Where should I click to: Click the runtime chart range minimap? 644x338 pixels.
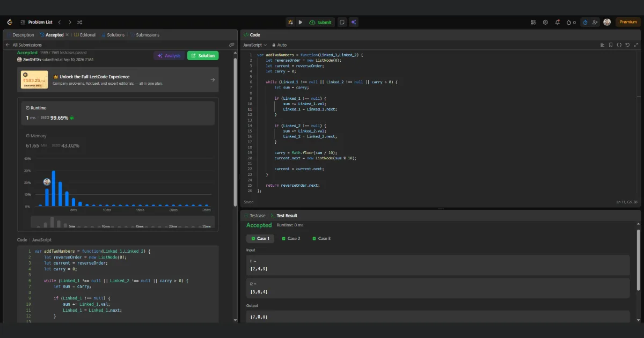[122, 222]
